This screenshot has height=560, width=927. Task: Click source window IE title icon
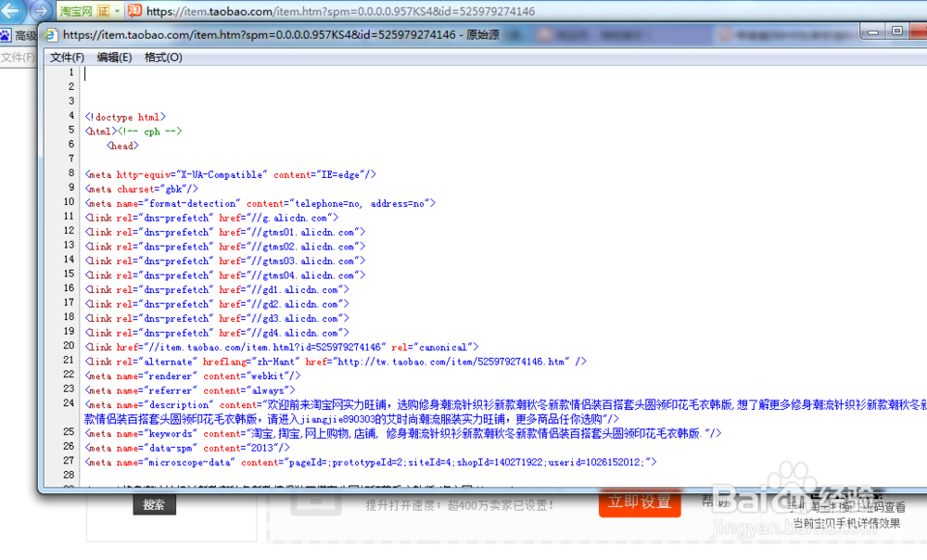click(x=51, y=35)
